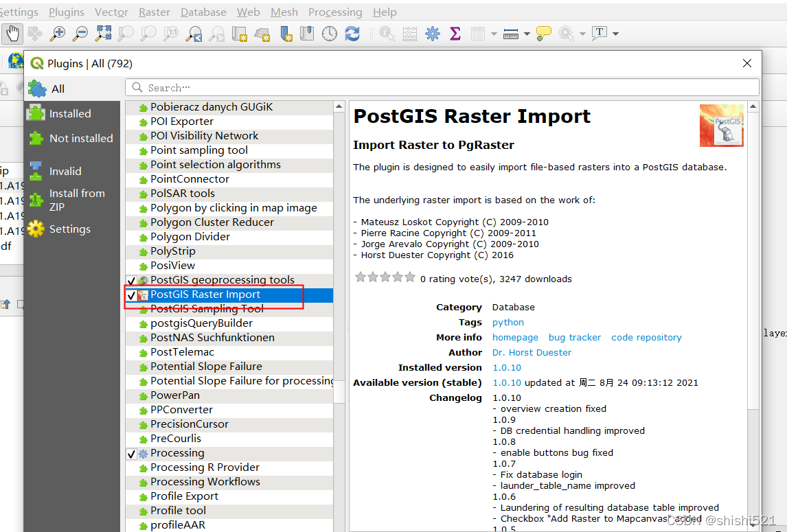The width and height of the screenshot is (787, 532).
Task: Click the Zoom Out magnifier tool
Action: [x=80, y=34]
